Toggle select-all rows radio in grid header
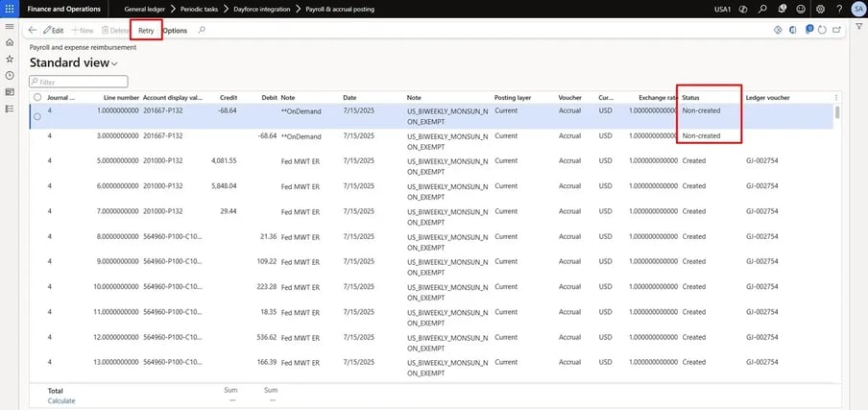Screen dimensions: 868x410 (x=37, y=97)
